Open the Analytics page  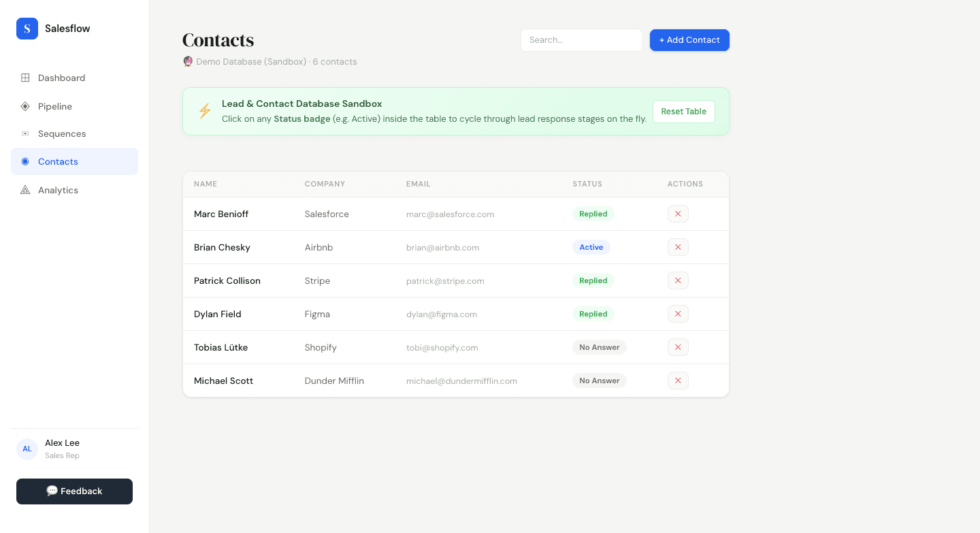pos(74,190)
